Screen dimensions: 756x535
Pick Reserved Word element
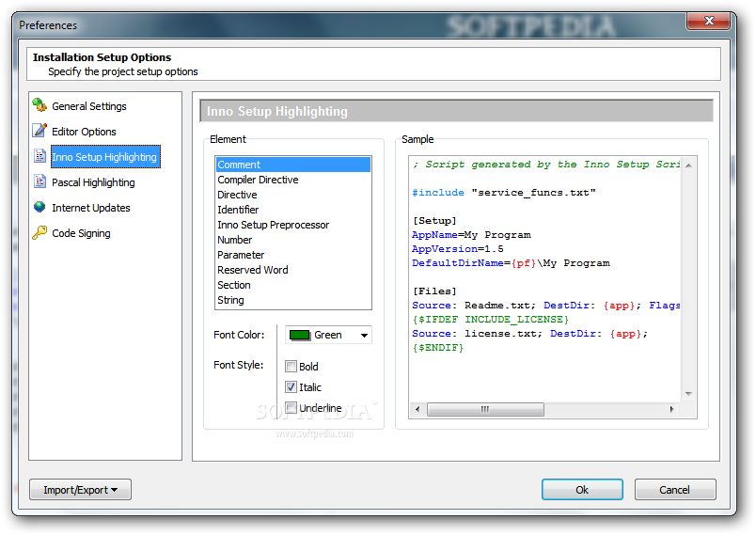pos(293,270)
